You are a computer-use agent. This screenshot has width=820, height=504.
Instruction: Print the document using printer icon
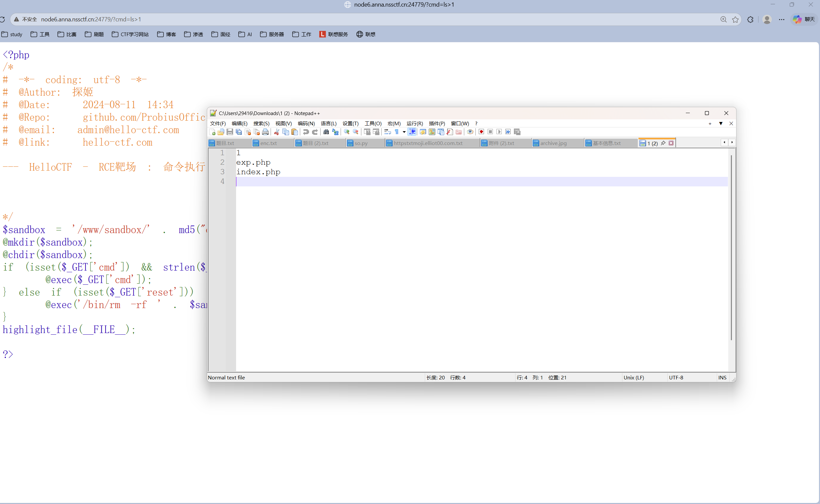pyautogui.click(x=265, y=132)
